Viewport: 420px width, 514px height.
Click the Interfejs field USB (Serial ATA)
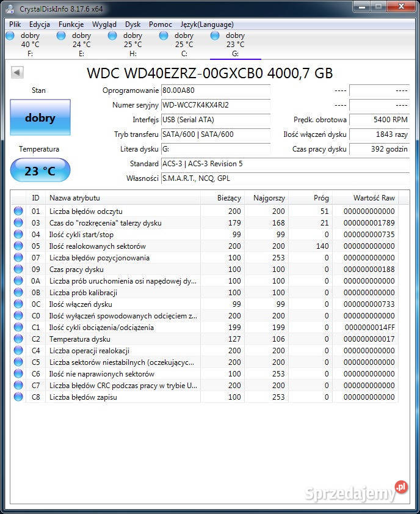pyautogui.click(x=215, y=120)
